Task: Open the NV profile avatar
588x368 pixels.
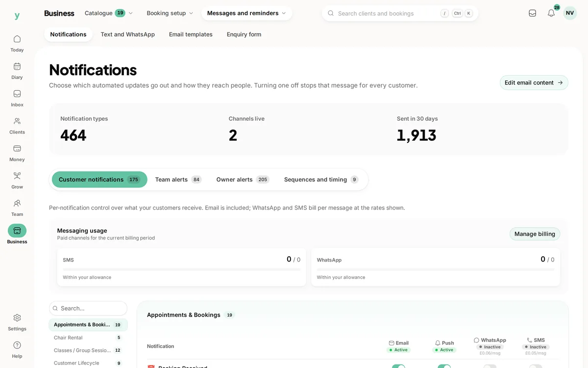Action: 570,13
